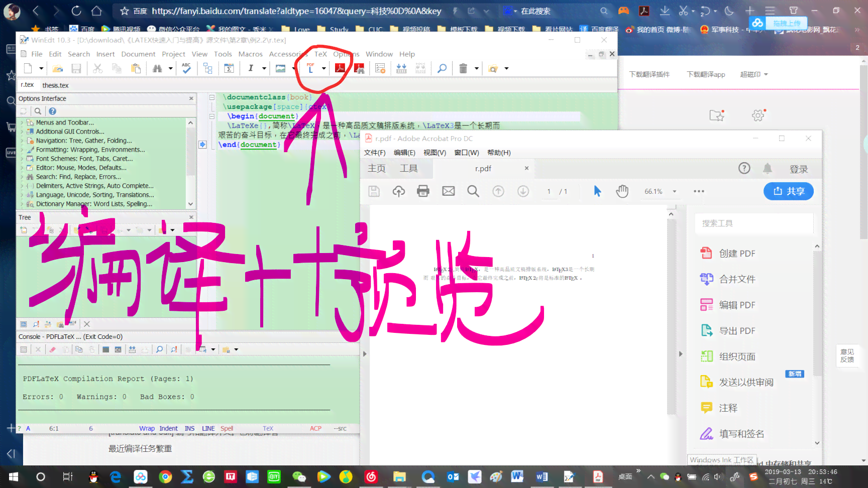Viewport: 868px width, 488px height.
Task: Click 登录 sign-in in Acrobat
Action: (798, 169)
